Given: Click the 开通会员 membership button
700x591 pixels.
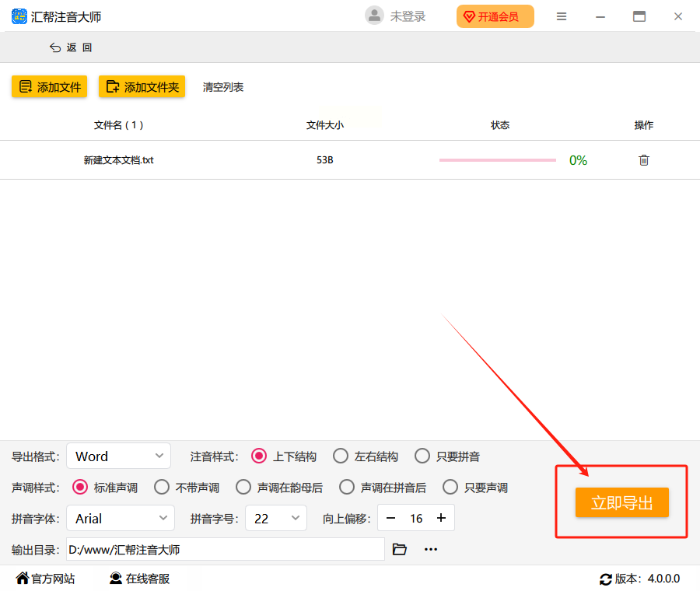Looking at the screenshot, I should pos(495,16).
